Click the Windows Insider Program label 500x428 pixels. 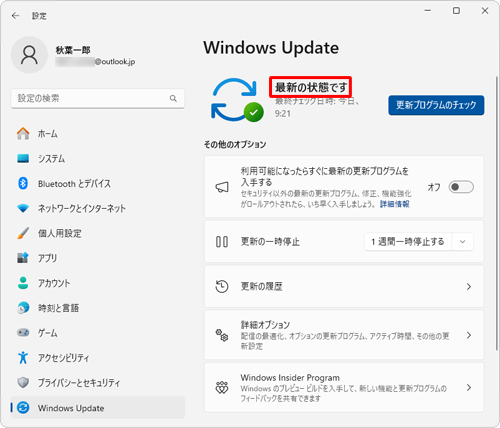pos(290,378)
